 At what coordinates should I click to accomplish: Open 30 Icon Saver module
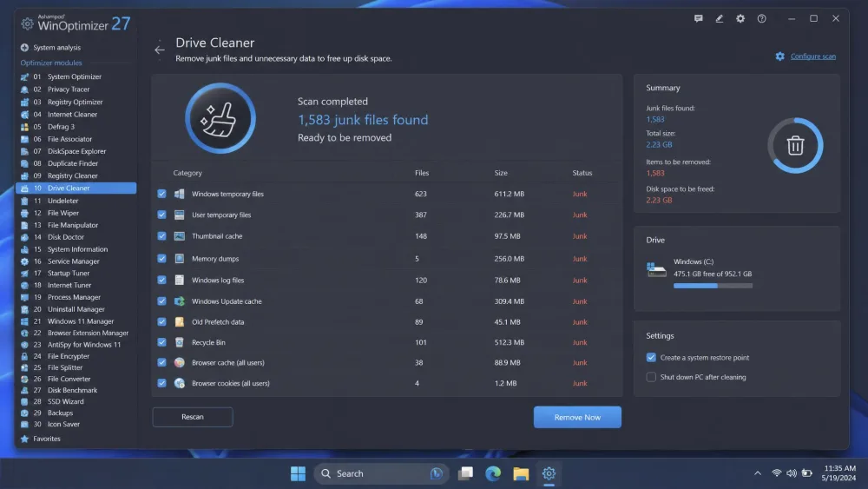76,424
